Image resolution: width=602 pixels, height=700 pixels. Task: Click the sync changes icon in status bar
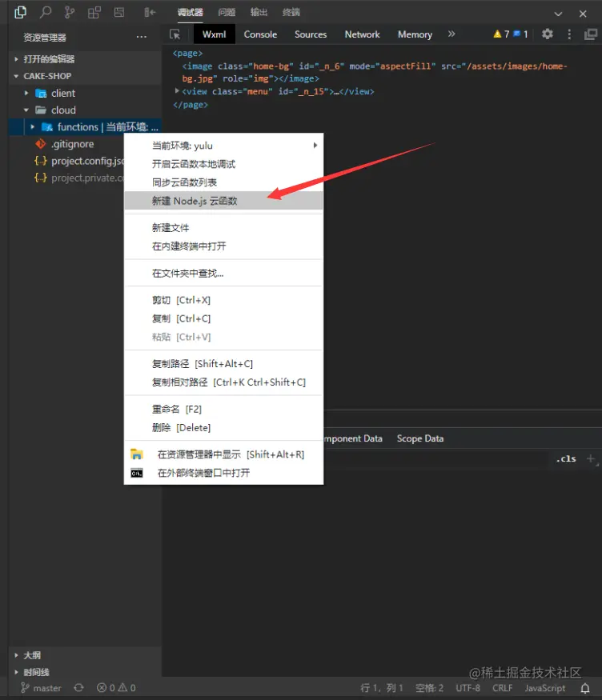coord(78,688)
